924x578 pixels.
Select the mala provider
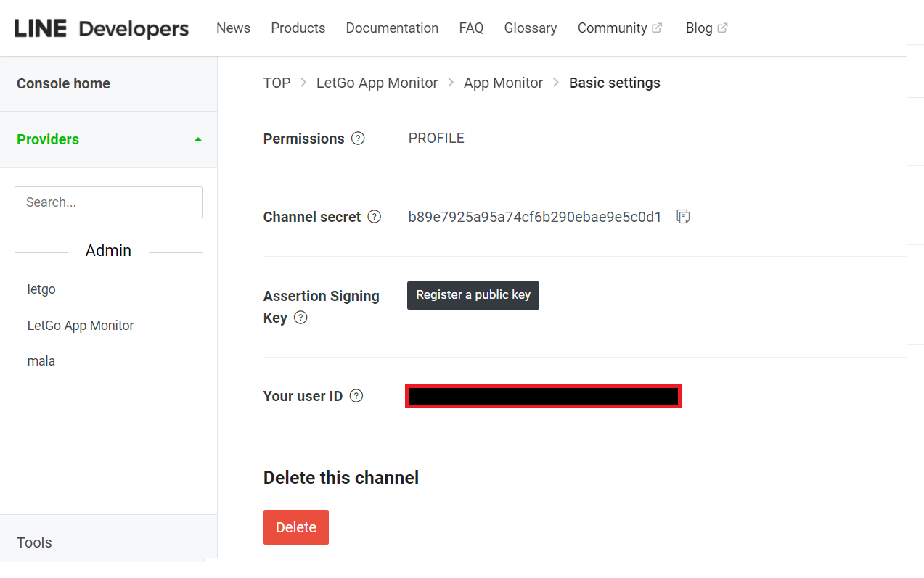pyautogui.click(x=41, y=361)
